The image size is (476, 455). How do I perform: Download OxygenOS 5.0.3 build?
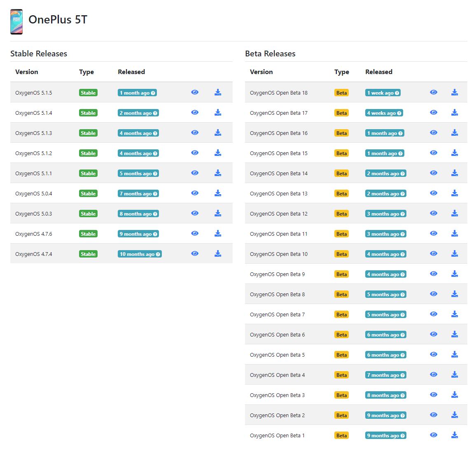(x=218, y=213)
